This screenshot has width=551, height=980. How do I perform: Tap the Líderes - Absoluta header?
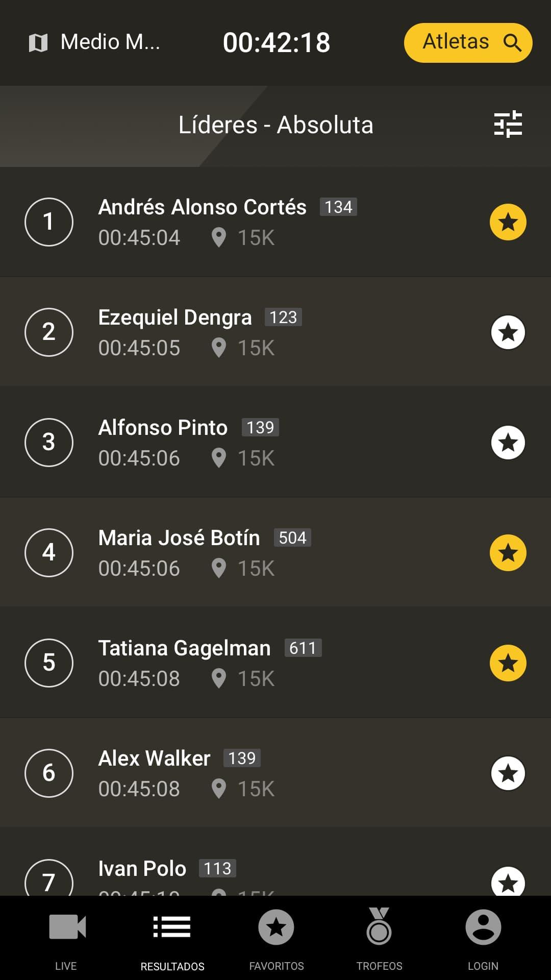coord(275,125)
